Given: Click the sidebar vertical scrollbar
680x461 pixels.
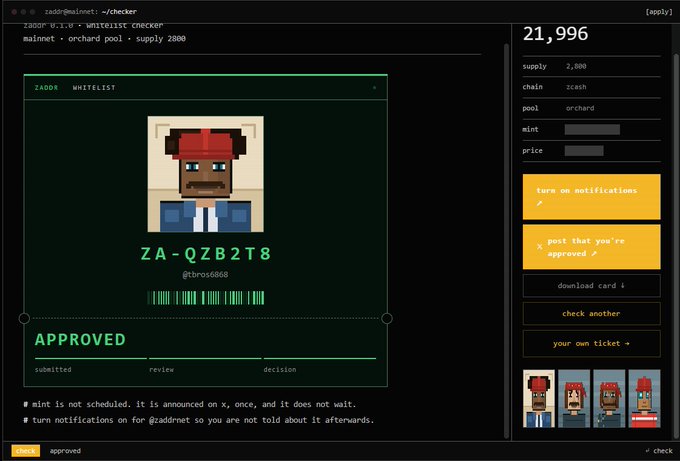Looking at the screenshot, I should [676, 245].
